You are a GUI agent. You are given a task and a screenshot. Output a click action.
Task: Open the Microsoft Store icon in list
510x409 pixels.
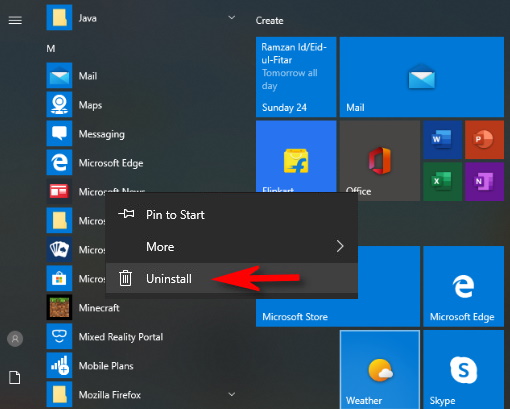click(59, 278)
